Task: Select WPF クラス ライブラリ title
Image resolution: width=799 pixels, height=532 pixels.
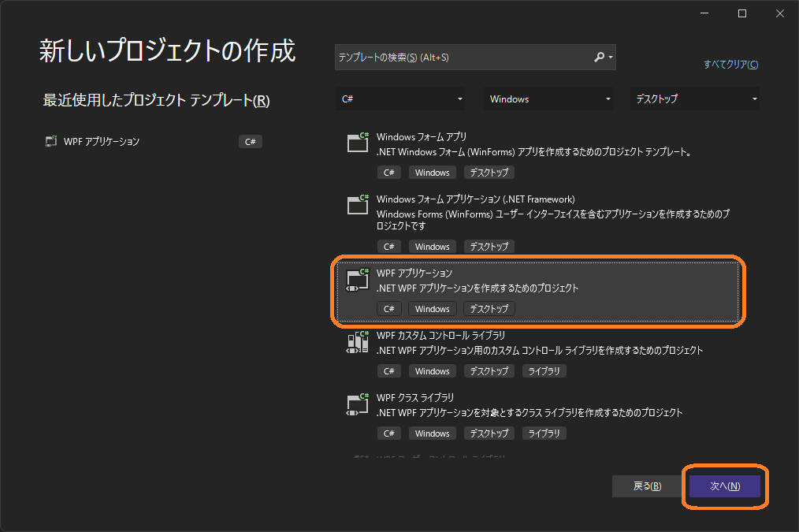Action: pyautogui.click(x=415, y=397)
